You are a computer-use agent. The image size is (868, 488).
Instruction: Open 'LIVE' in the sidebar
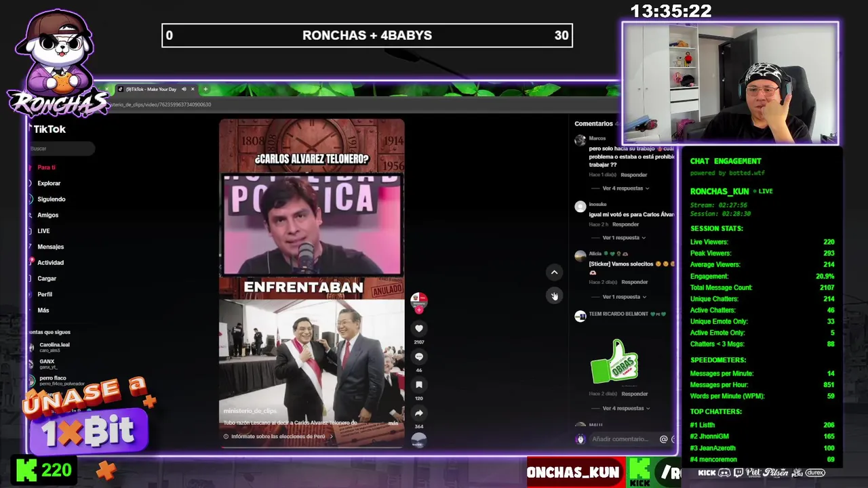pyautogui.click(x=43, y=231)
